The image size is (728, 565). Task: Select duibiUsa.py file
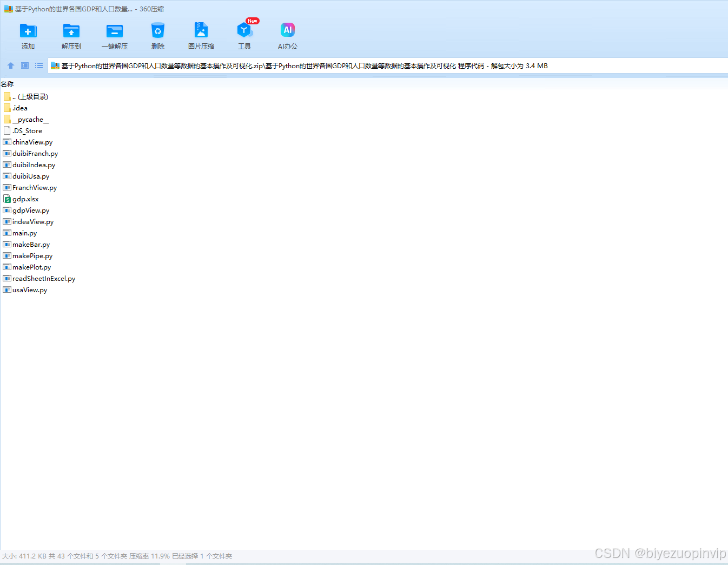[27, 176]
